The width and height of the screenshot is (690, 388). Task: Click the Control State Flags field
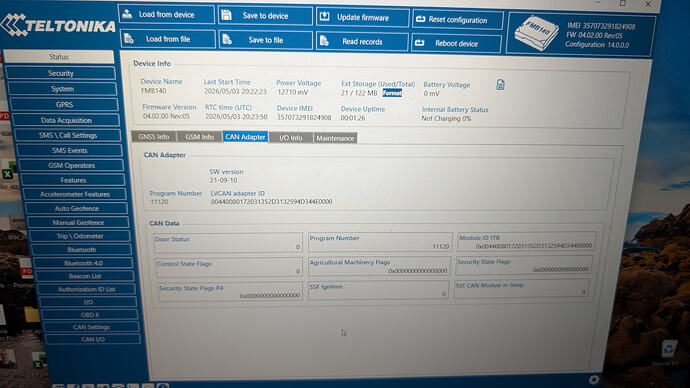229,267
